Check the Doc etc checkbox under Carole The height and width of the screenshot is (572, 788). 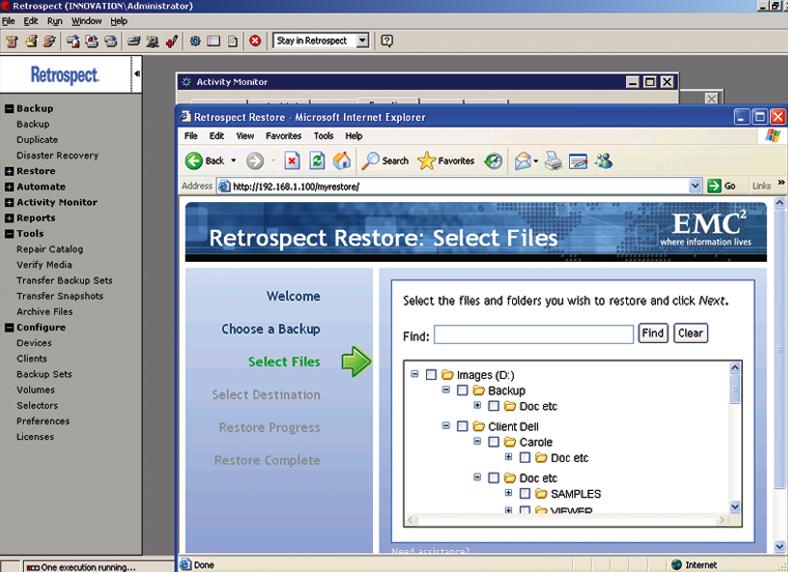[525, 457]
